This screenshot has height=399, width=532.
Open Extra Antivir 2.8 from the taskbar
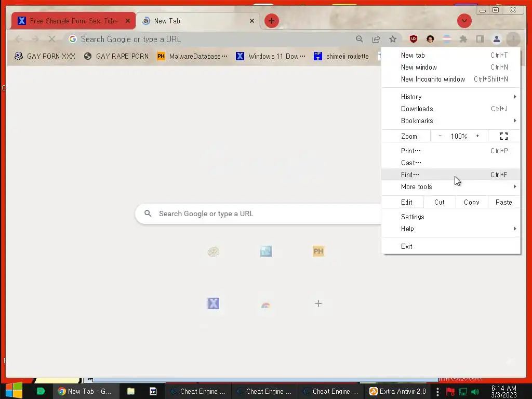tap(397, 391)
